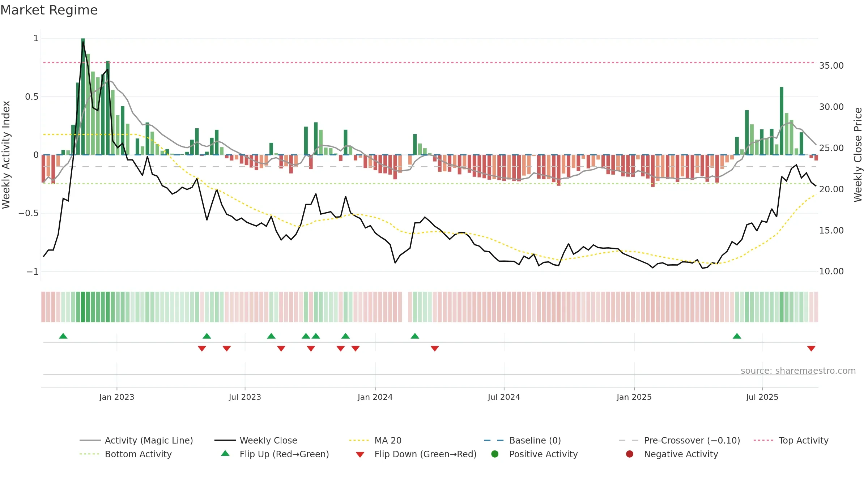Toggle the Flip Up (Red→Green) legend entry
The width and height of the screenshot is (868, 488).
point(275,454)
